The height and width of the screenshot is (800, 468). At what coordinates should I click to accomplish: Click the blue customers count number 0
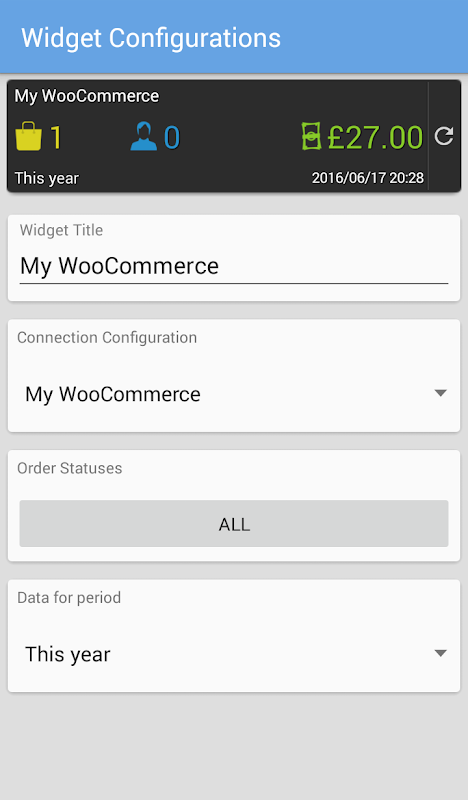pyautogui.click(x=172, y=137)
